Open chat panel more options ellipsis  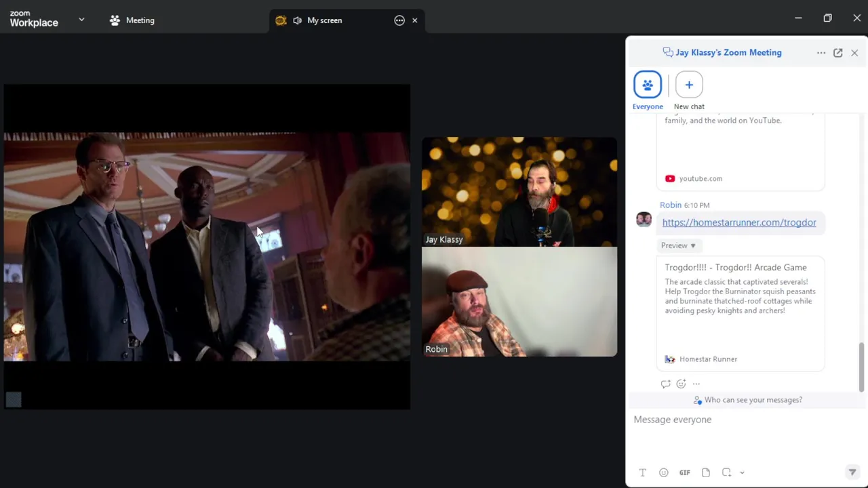tap(821, 53)
